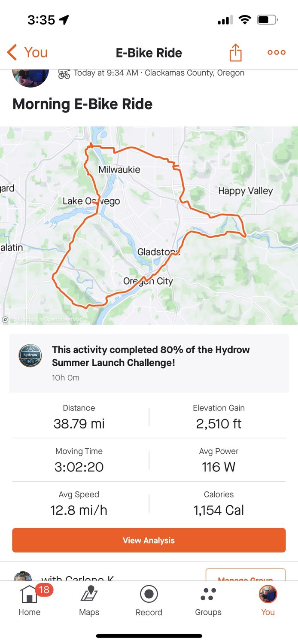Tap the Record circle icon
The height and width of the screenshot is (644, 298).
click(149, 594)
